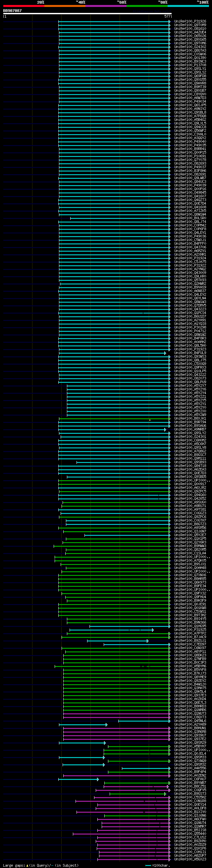212x868 pixels.
Task: Select label UniRef100_Q9SM29
Action: (190, 743)
